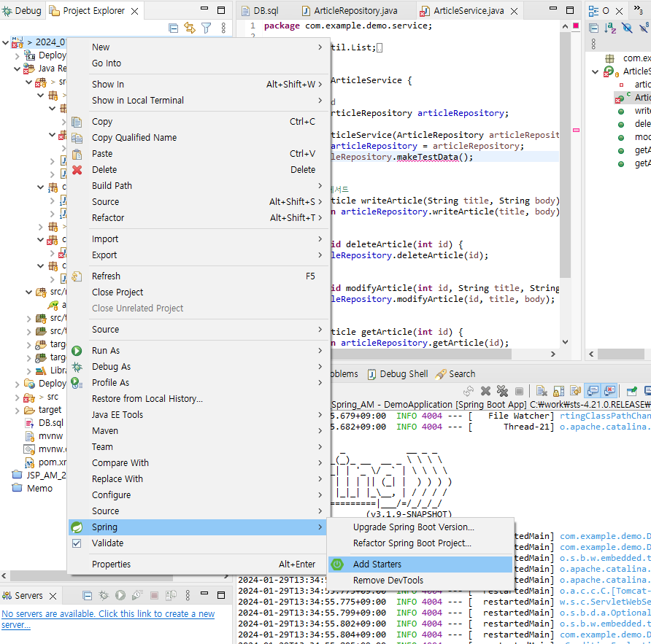Expand the Deployment Descriptor node under project
The height and width of the screenshot is (644, 651).
coord(17,55)
